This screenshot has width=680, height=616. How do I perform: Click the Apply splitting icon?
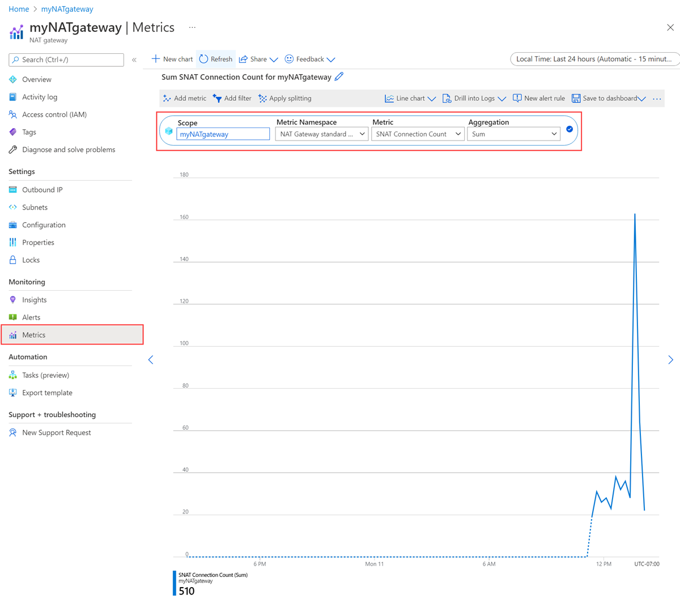[262, 98]
